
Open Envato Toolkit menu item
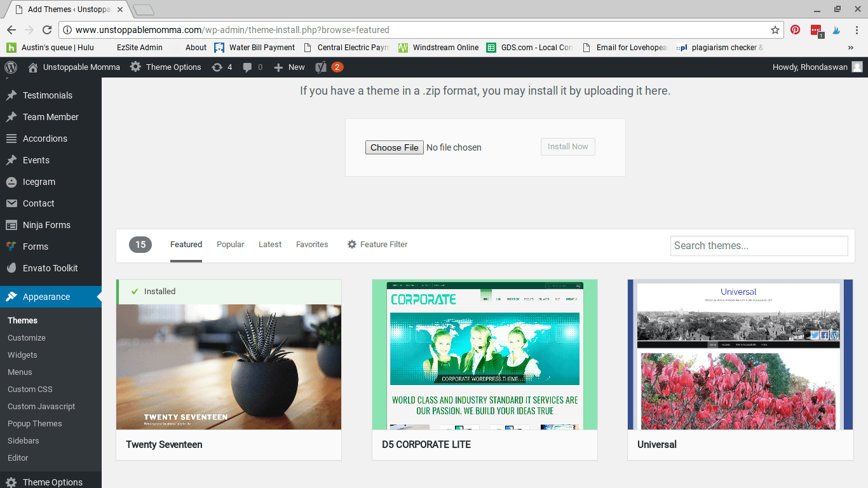pyautogui.click(x=51, y=268)
